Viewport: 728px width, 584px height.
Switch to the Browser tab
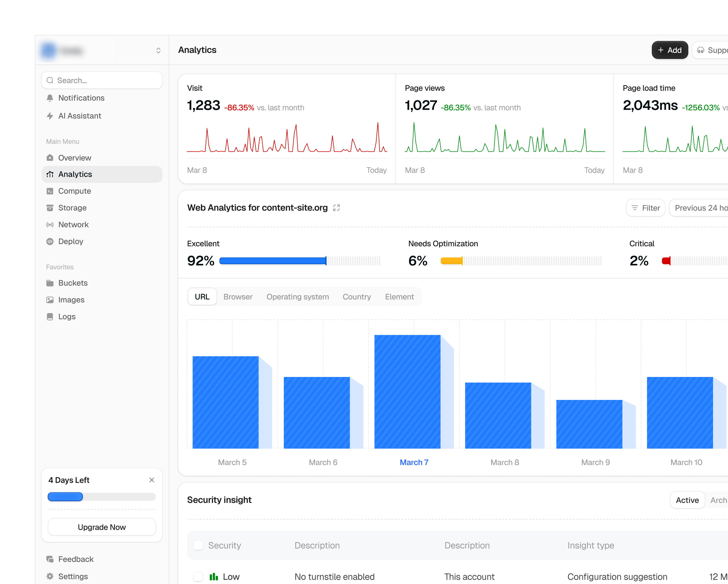tap(238, 297)
